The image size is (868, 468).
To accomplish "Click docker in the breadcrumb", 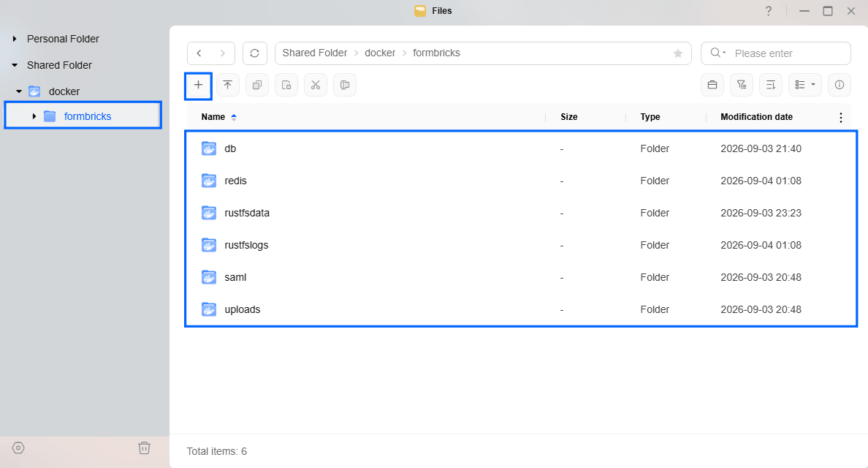I will point(380,53).
